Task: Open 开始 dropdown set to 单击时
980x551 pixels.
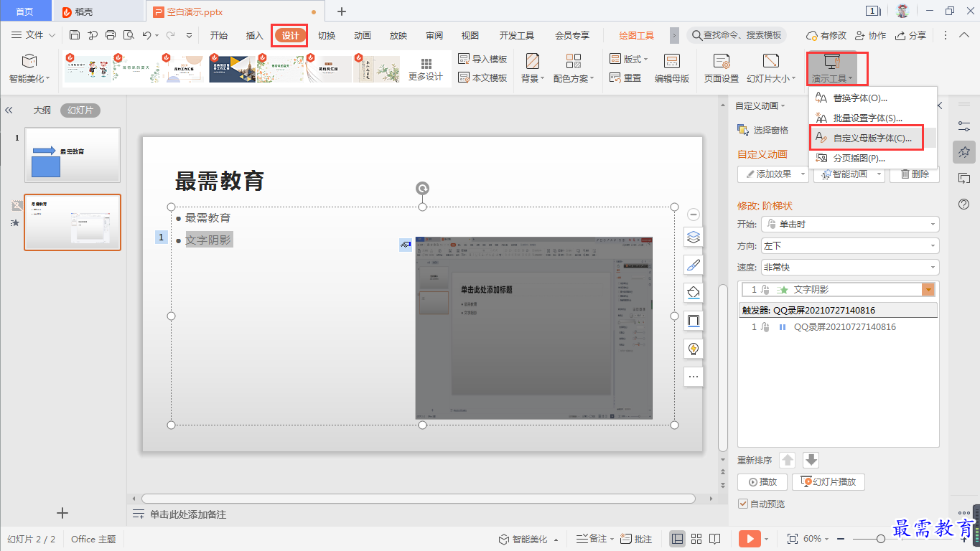Action: tap(849, 225)
